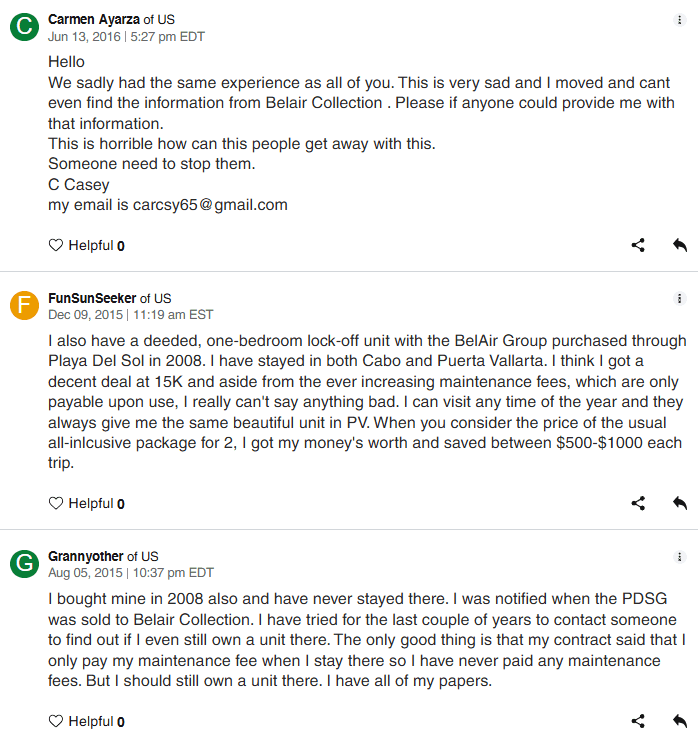Mark Grannyother's review as Helpful
This screenshot has height=739, width=698.
pyautogui.click(x=86, y=721)
